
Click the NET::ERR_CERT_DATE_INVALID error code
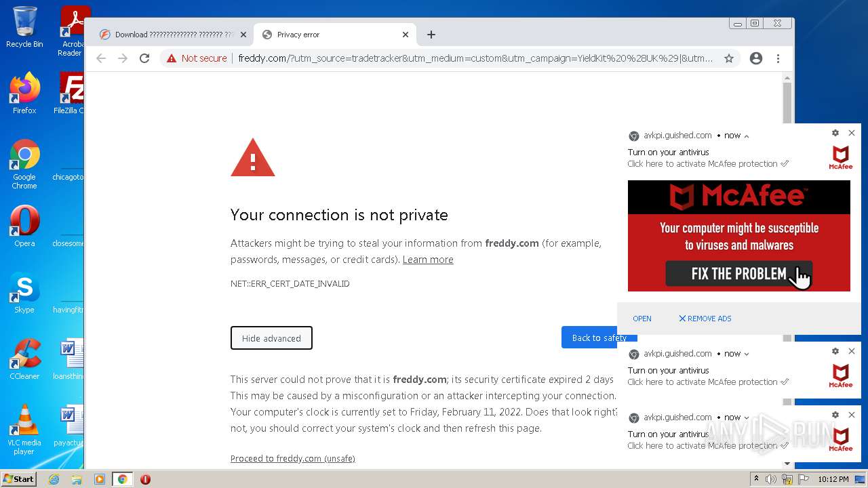coord(290,284)
